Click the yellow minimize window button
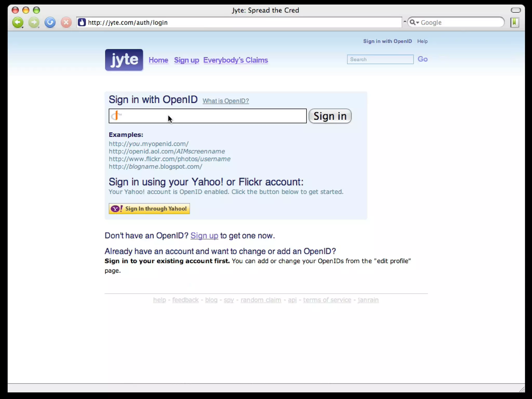This screenshot has height=399, width=532. pos(26,10)
